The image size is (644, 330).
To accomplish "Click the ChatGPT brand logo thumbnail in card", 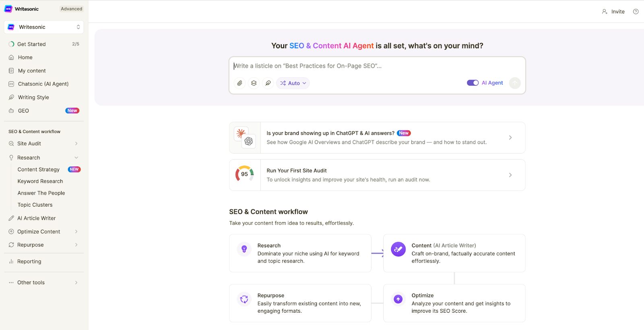I will coord(249,141).
